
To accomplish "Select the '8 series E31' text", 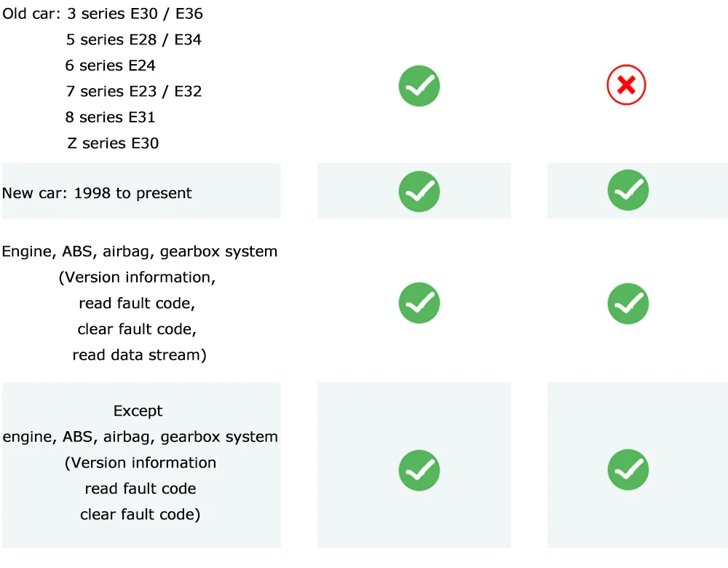I will click(x=111, y=117).
